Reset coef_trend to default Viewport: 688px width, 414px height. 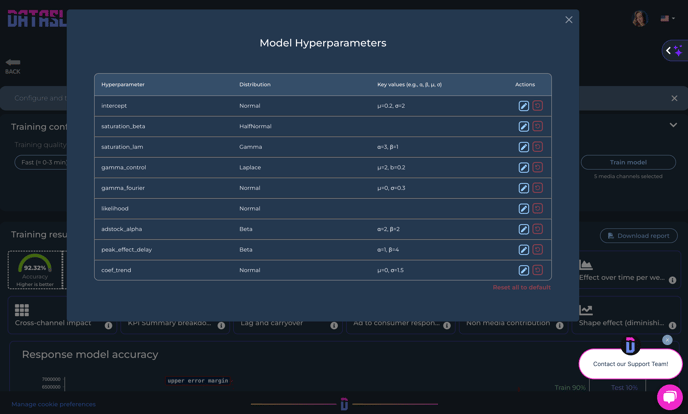coord(538,270)
